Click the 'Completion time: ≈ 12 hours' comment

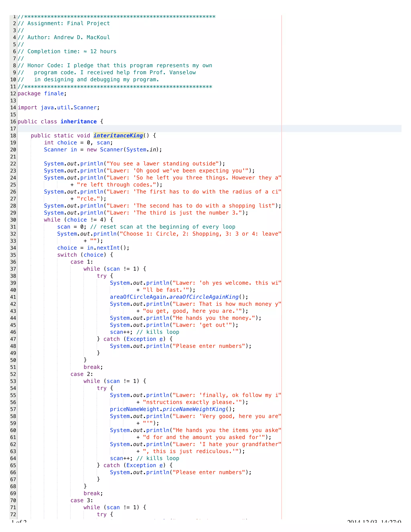point(72,51)
